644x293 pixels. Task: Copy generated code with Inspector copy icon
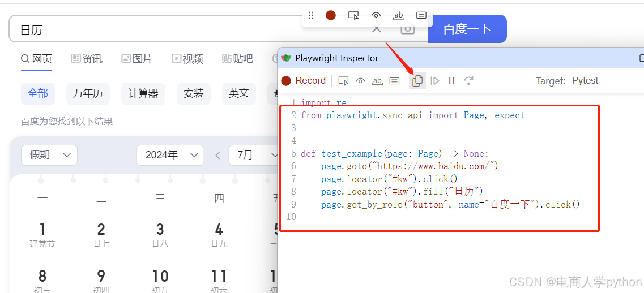point(417,81)
